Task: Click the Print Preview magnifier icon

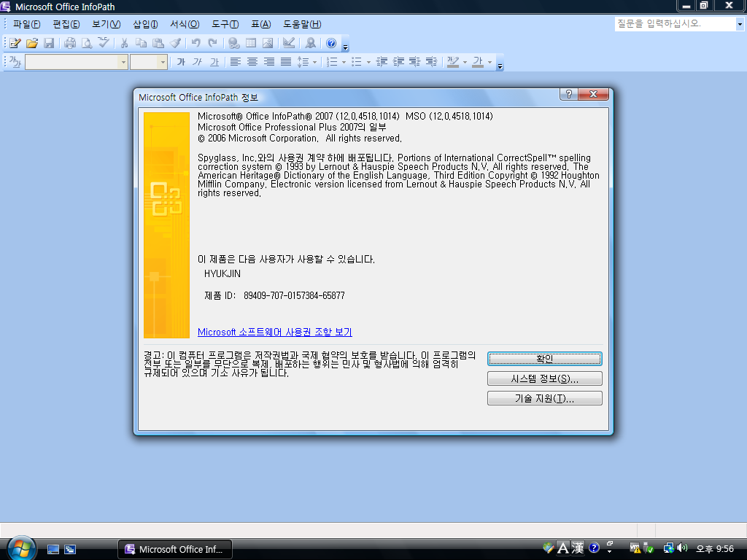Action: click(x=87, y=43)
